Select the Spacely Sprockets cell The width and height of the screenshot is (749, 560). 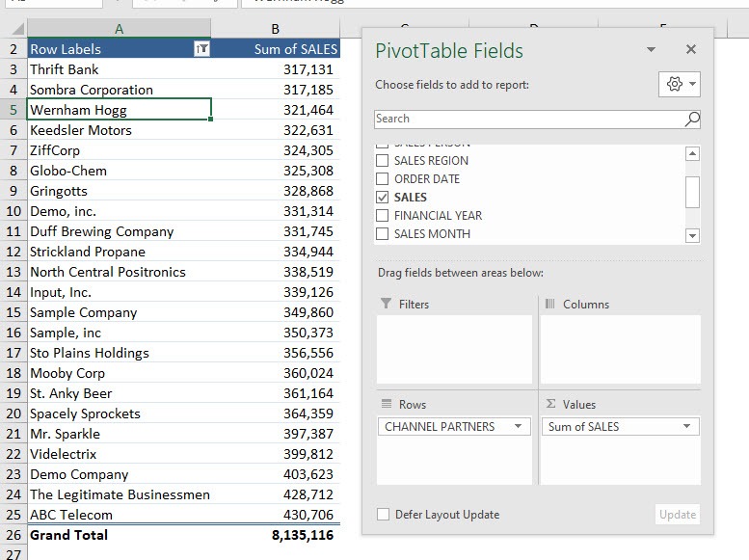(x=119, y=413)
